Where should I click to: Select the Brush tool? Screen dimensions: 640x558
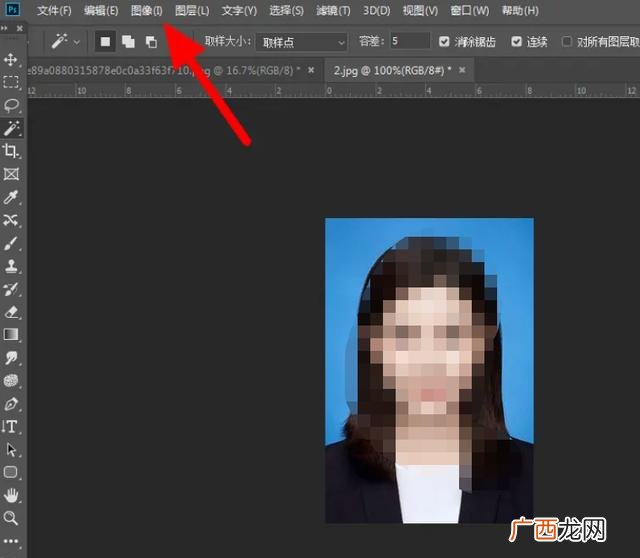(x=11, y=243)
